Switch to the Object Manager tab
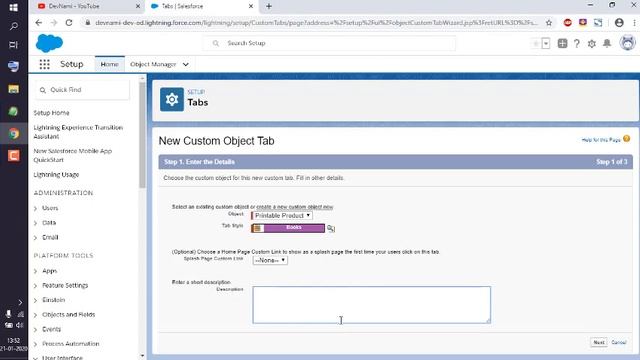Image resolution: width=640 pixels, height=360 pixels. point(153,64)
